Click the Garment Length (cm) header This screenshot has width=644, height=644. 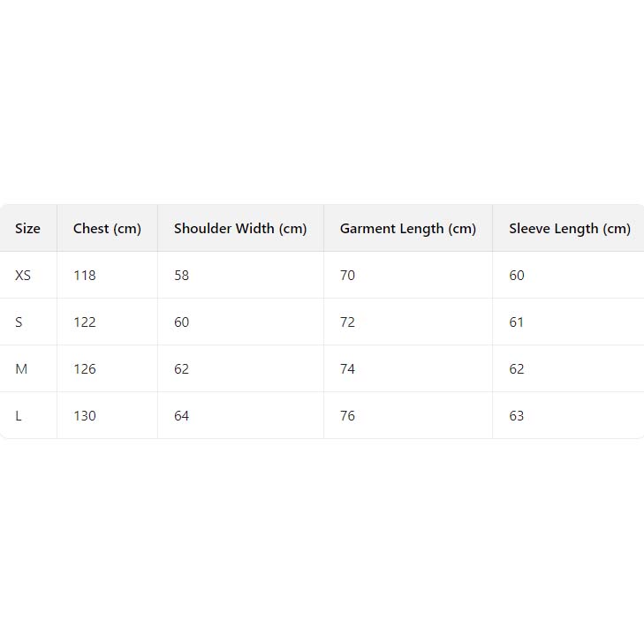[x=407, y=229]
